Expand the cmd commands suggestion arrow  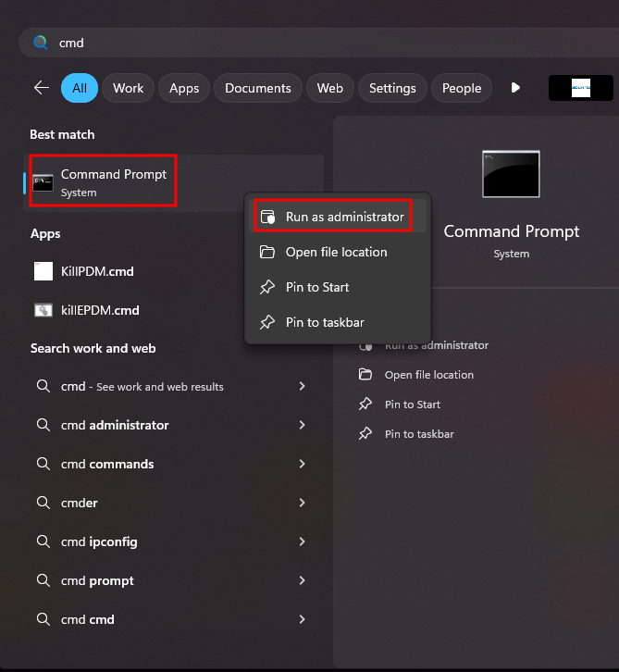tap(302, 464)
